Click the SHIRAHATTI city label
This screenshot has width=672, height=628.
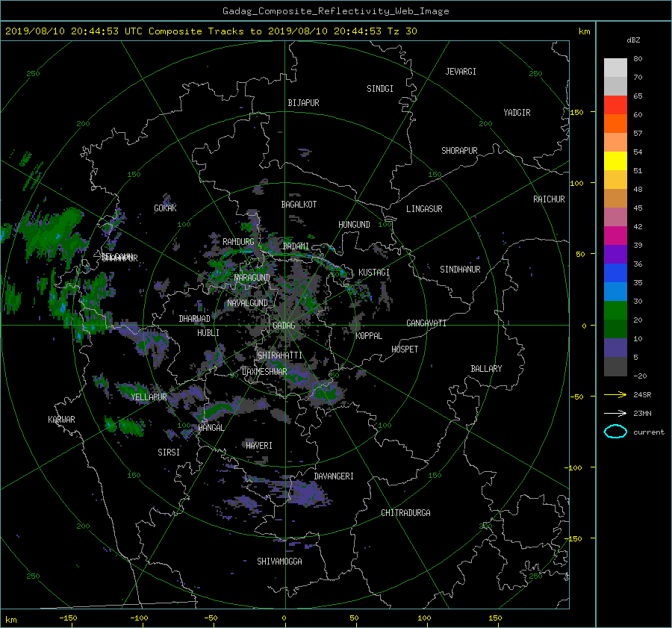(x=280, y=355)
